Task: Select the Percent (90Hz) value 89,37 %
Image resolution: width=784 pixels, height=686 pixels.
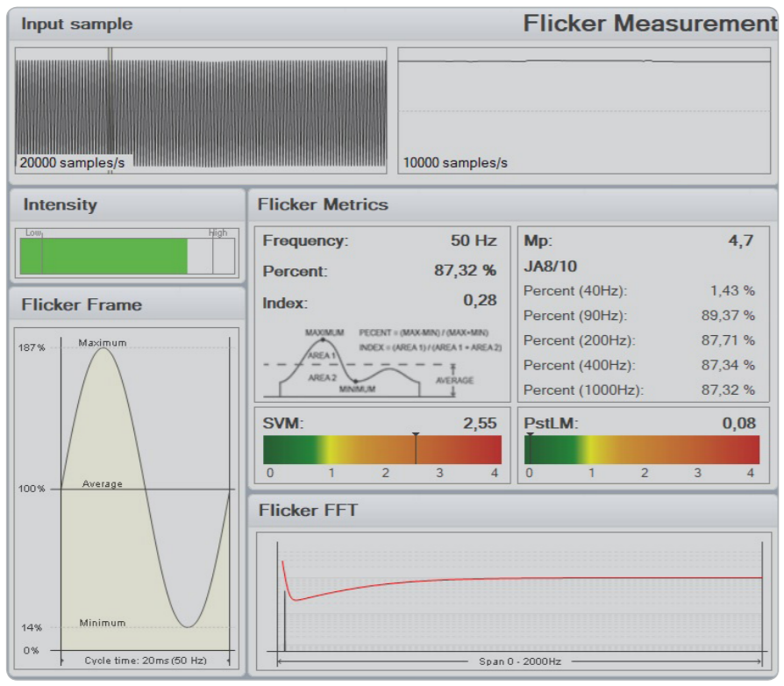Action: (x=728, y=316)
